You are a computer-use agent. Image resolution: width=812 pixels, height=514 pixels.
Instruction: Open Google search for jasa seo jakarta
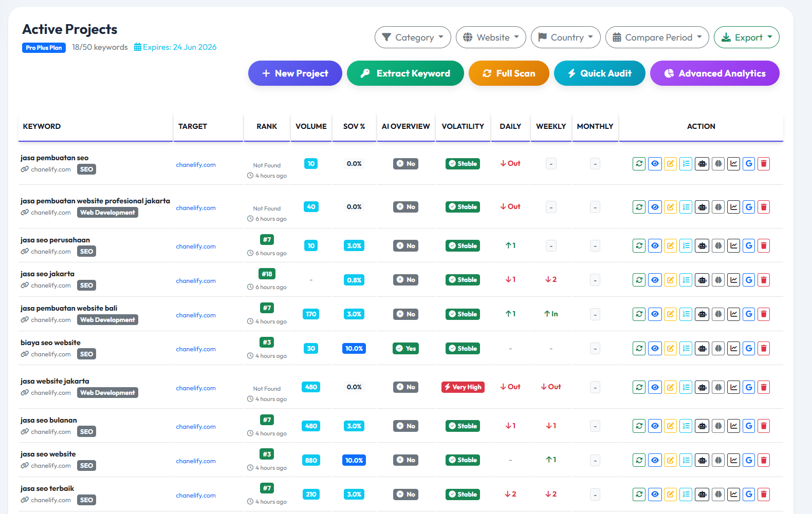pos(749,280)
